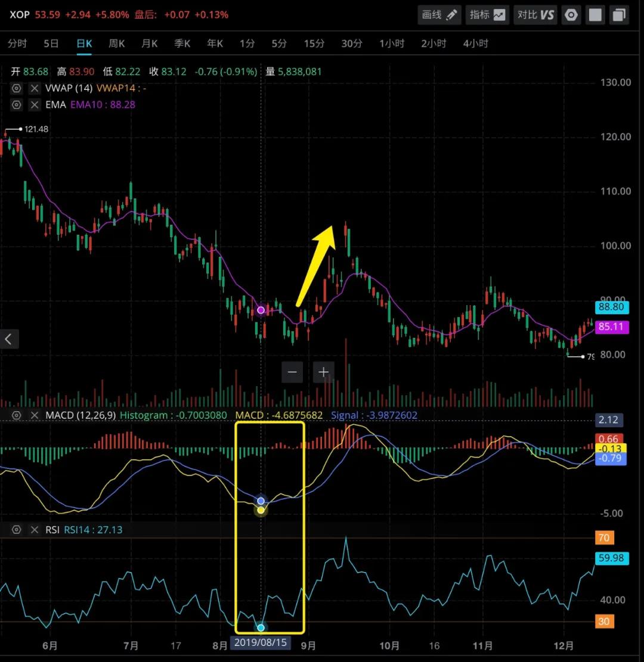The width and height of the screenshot is (644, 662).
Task: Zoom in the chart with plus button
Action: [323, 372]
